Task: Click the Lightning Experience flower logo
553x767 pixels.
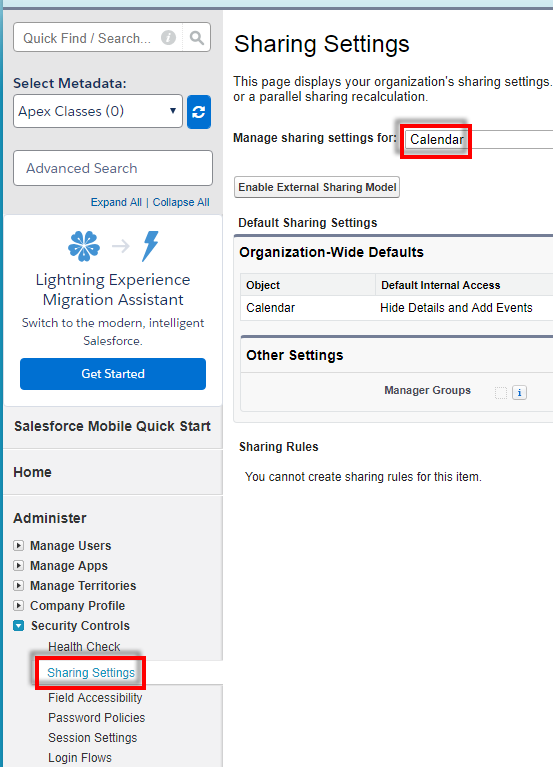Action: click(84, 245)
